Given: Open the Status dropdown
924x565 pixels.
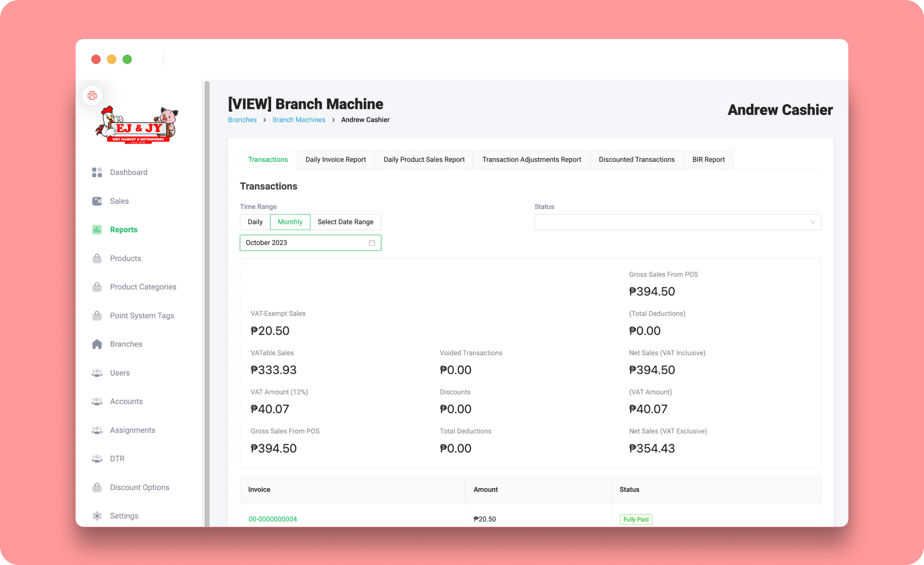Looking at the screenshot, I should pyautogui.click(x=677, y=222).
